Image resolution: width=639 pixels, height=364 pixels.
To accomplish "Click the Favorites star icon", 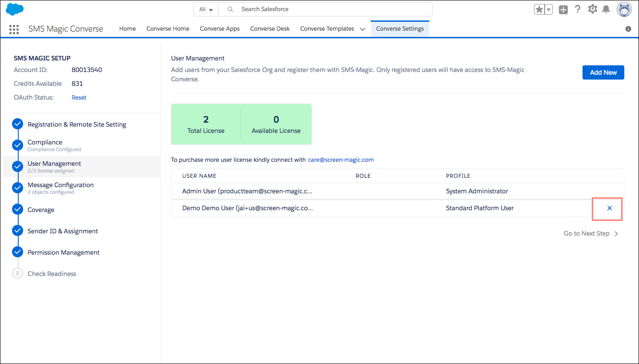I will 539,9.
